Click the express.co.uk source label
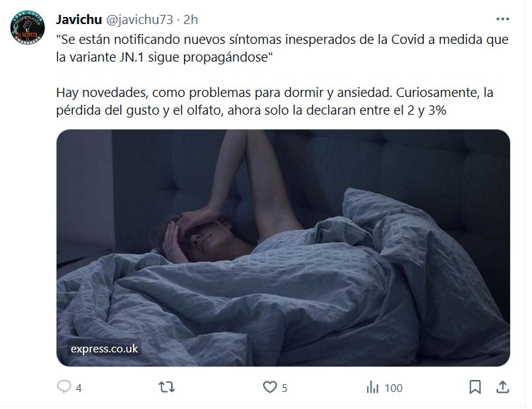Image resolution: width=532 pixels, height=409 pixels. [x=104, y=349]
